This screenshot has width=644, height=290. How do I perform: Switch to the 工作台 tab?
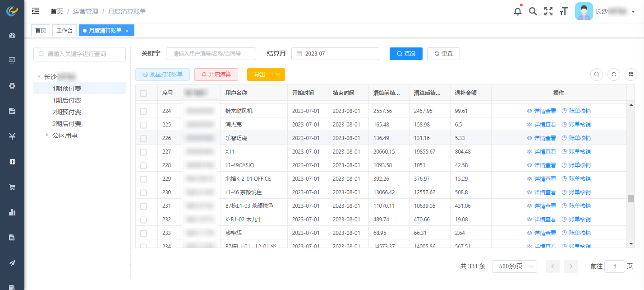tap(64, 30)
